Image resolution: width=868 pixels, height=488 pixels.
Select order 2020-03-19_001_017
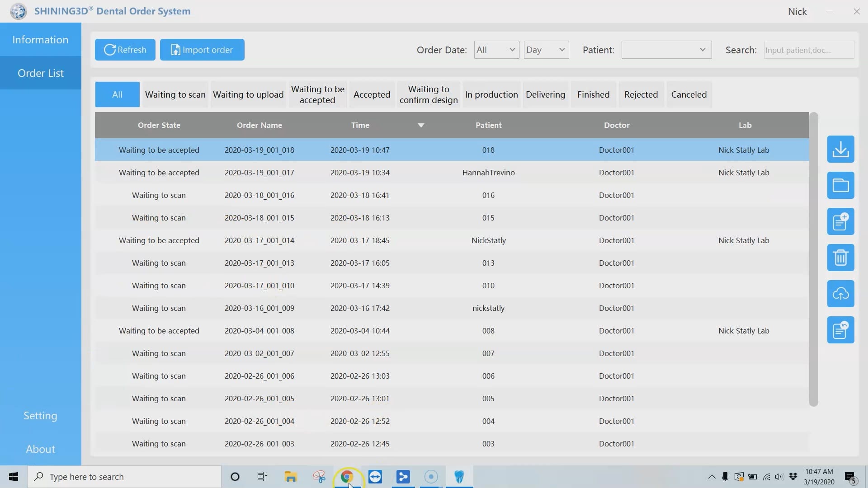click(x=452, y=173)
